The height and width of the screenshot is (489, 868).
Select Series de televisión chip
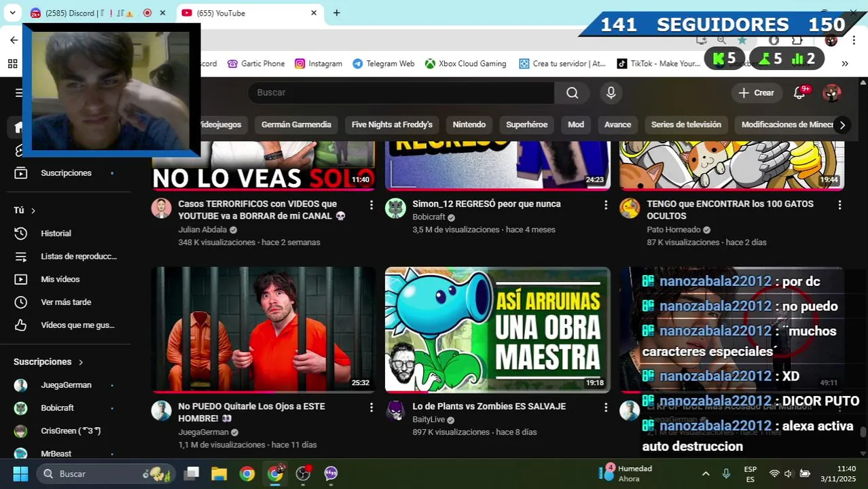pos(686,124)
